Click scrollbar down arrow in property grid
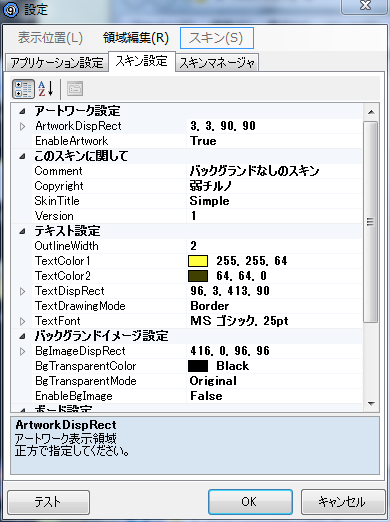 pyautogui.click(x=371, y=404)
